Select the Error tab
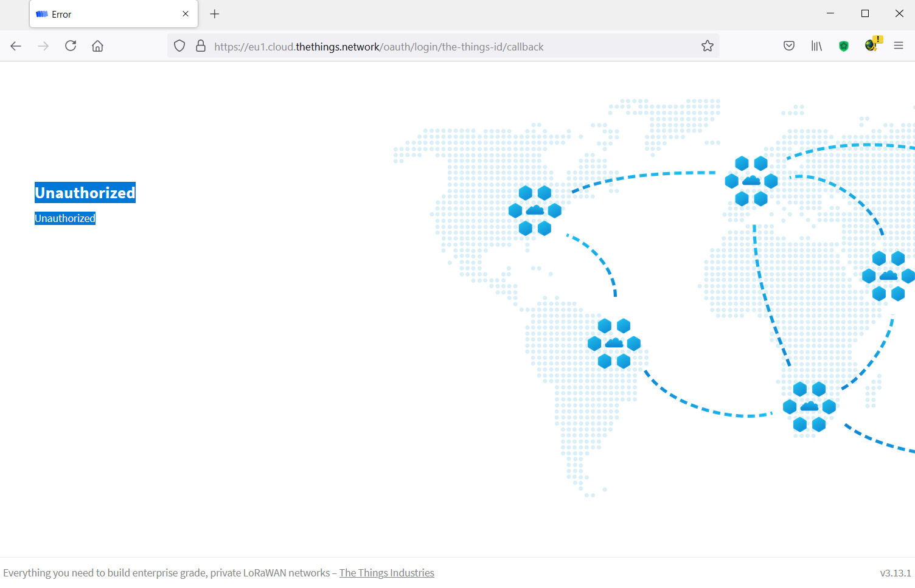The width and height of the screenshot is (915, 588). coord(114,14)
